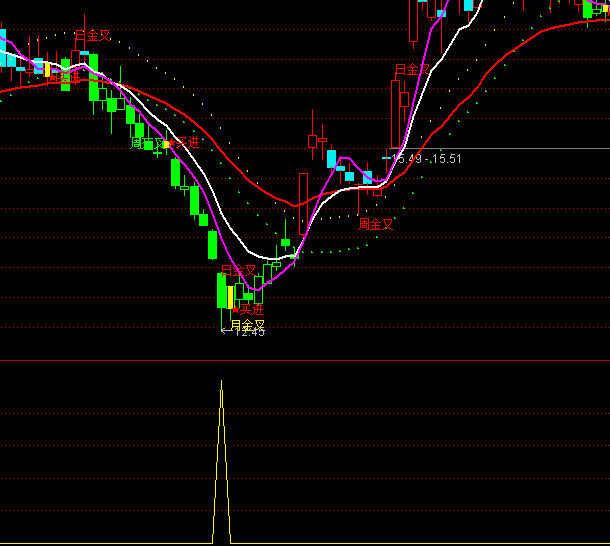Select the yellow candlestick at the bottom low
This screenshot has width=610, height=546.
[230, 297]
